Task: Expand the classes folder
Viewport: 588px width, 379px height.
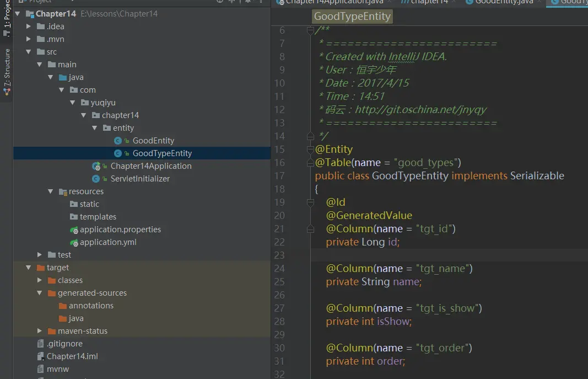Action: (39, 280)
